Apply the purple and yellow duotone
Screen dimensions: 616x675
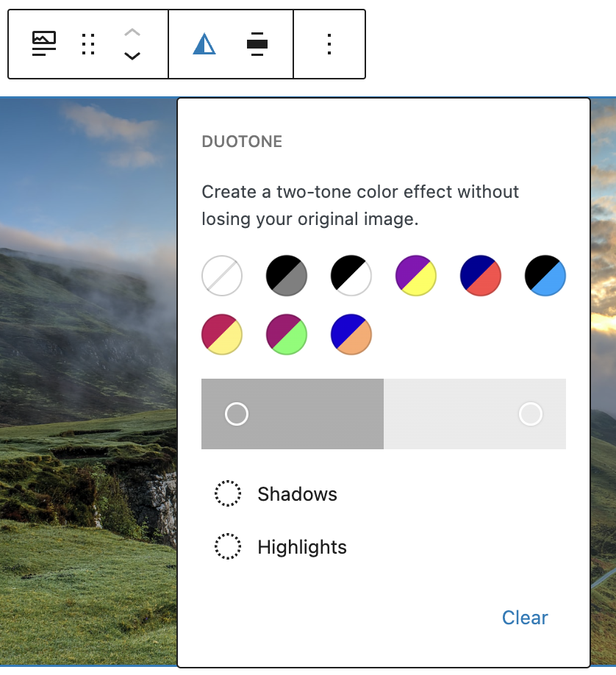click(x=416, y=276)
